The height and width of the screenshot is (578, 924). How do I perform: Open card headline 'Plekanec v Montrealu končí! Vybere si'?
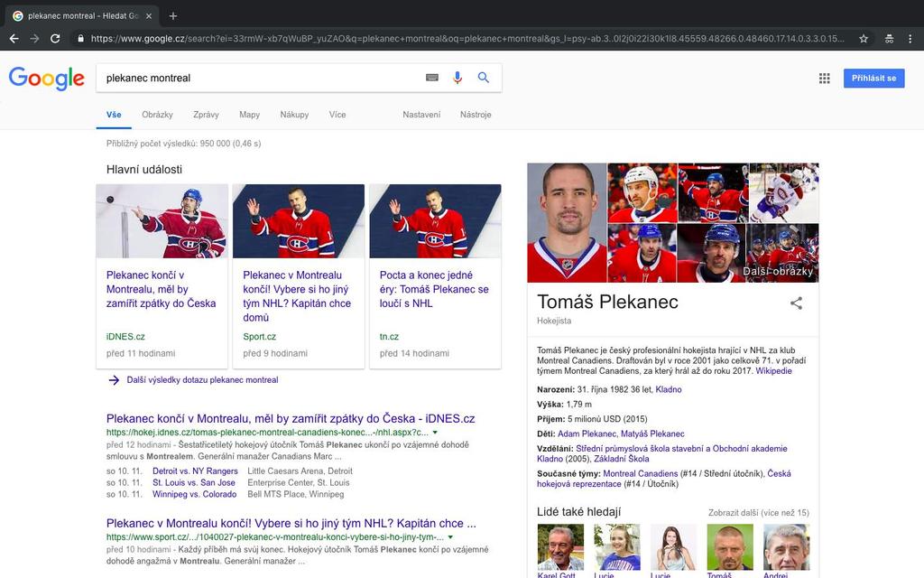pos(297,296)
